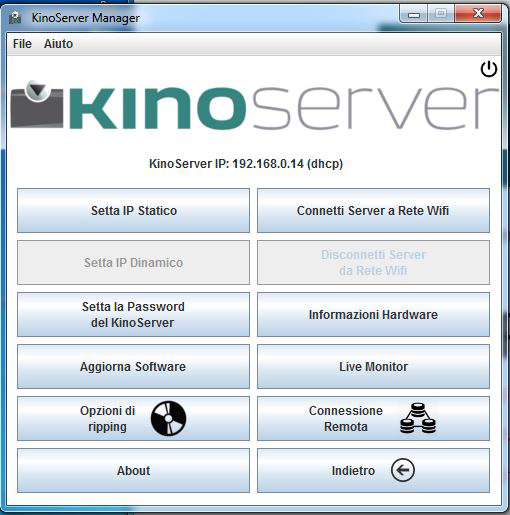Open Setta la Password del KinoServer

pyautogui.click(x=133, y=314)
